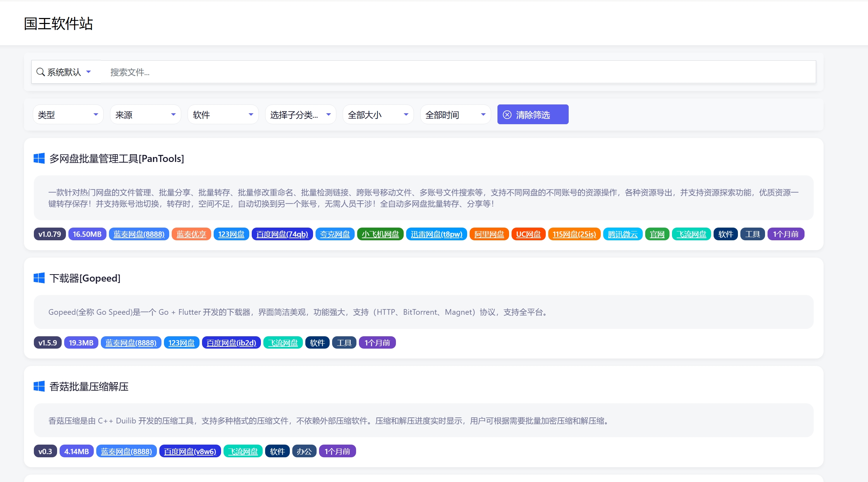Click Windows icon beside PanTools title
868x482 pixels.
click(39, 158)
